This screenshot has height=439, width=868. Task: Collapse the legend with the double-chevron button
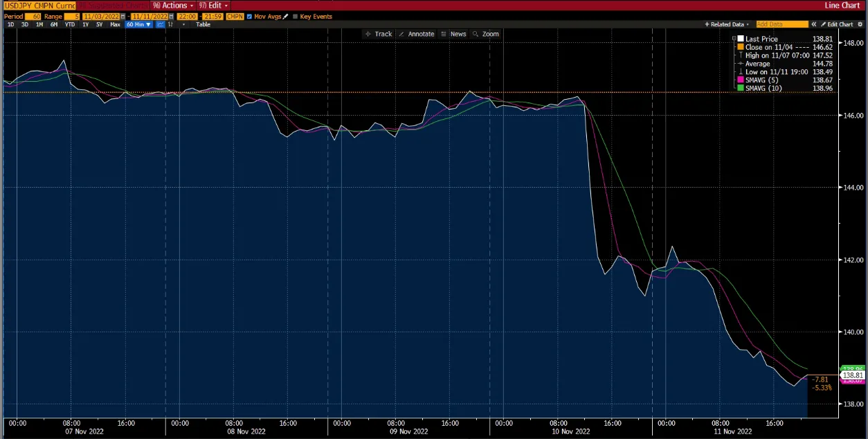click(x=814, y=24)
